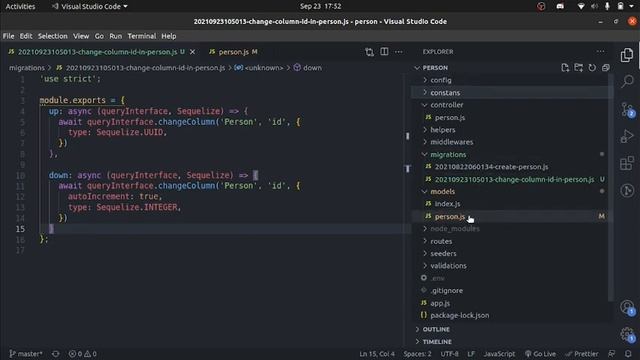Expand the seeders folder
Image resolution: width=640 pixels, height=360 pixels.
point(443,253)
